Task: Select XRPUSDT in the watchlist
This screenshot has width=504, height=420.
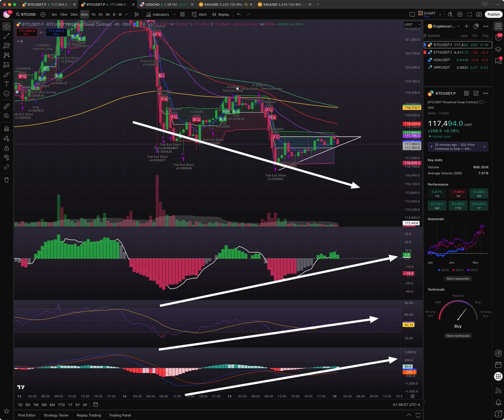Action: point(458,67)
